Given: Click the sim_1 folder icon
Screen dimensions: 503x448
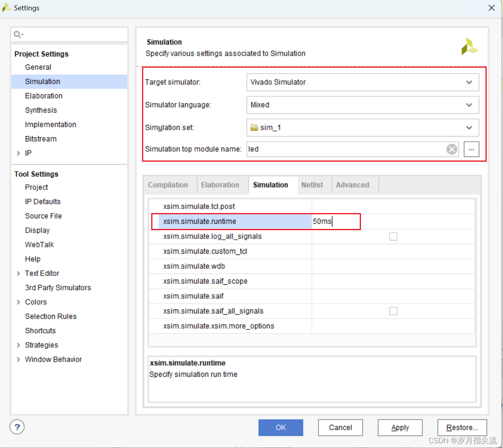Looking at the screenshot, I should [x=254, y=127].
